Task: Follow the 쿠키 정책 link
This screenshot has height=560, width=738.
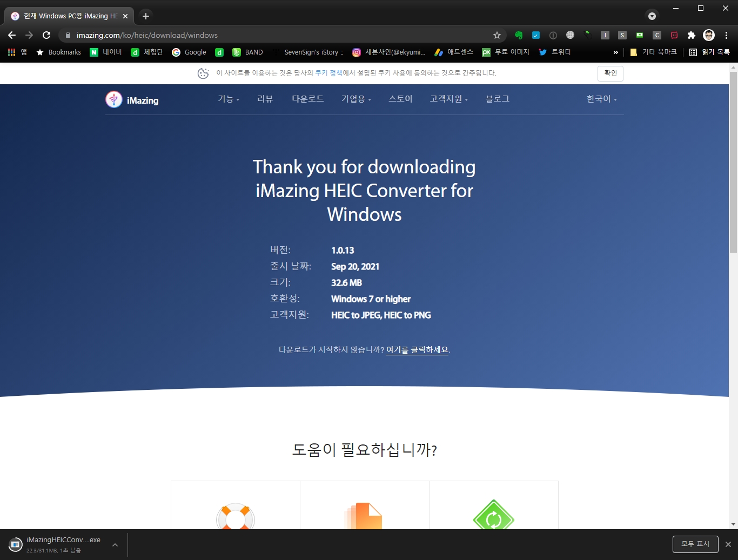Action: (328, 73)
